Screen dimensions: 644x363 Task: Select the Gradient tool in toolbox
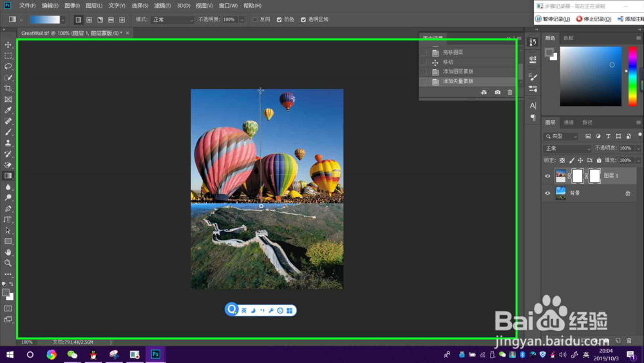coord(8,176)
